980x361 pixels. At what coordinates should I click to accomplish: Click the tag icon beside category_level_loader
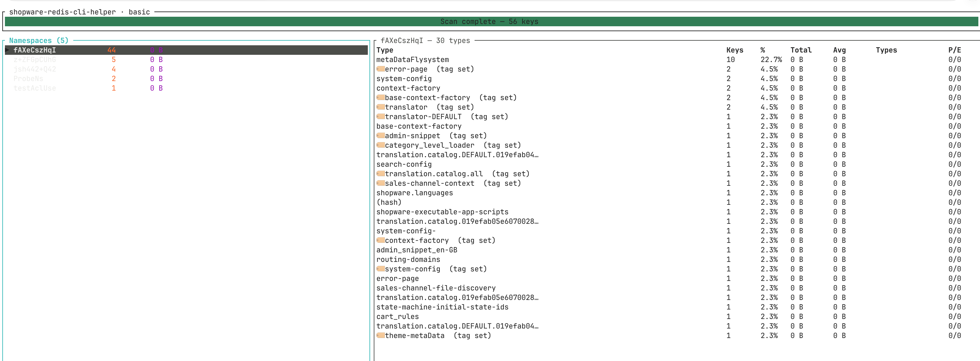[380, 145]
